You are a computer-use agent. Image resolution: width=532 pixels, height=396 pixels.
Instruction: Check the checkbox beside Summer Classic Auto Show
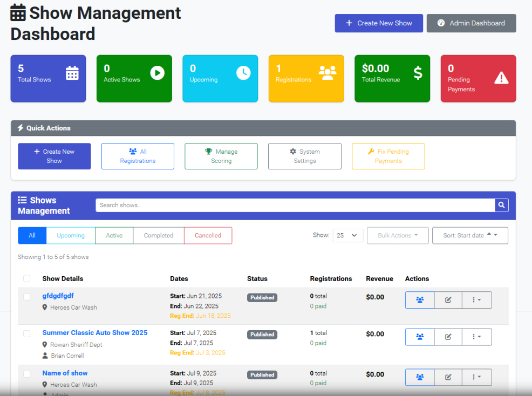(x=26, y=332)
